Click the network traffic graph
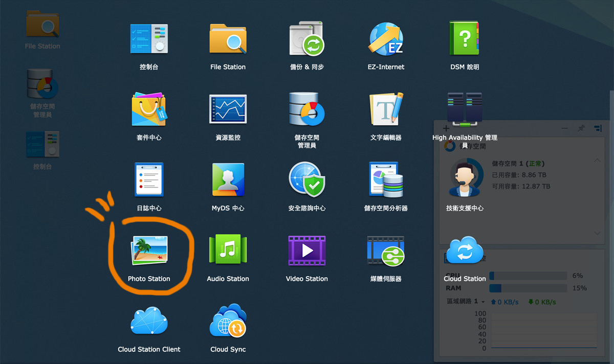 click(544, 330)
